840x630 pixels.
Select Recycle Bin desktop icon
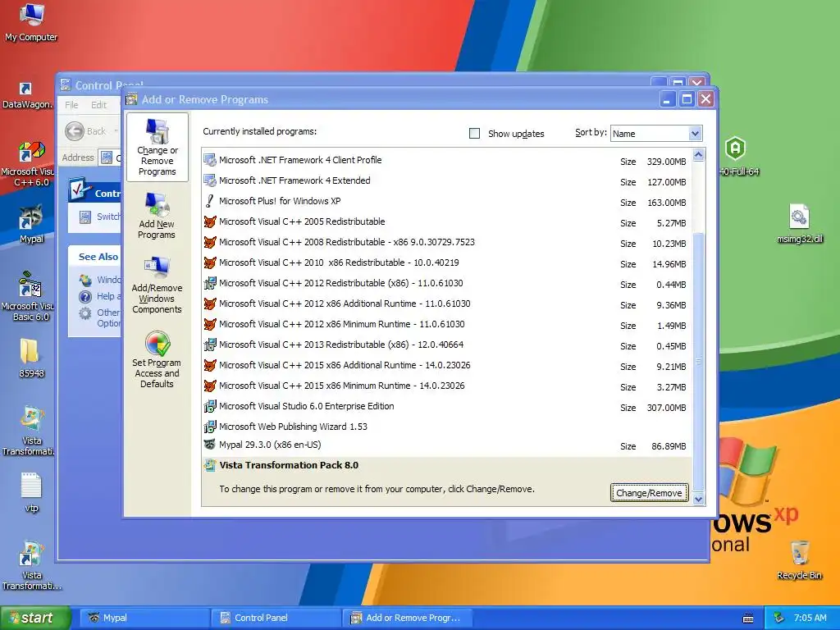pos(799,560)
